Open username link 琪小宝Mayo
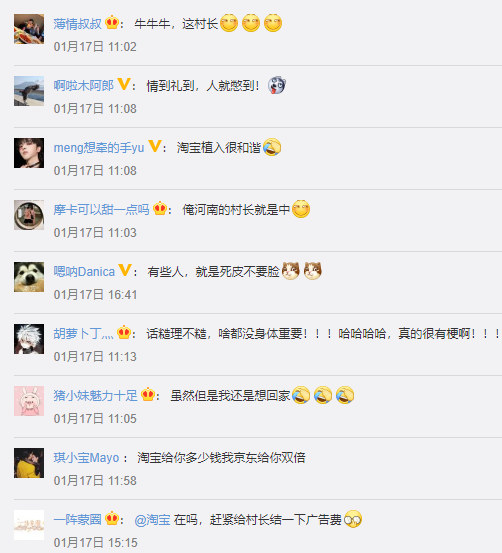Viewport: 502px width, 553px height. pyautogui.click(x=86, y=458)
